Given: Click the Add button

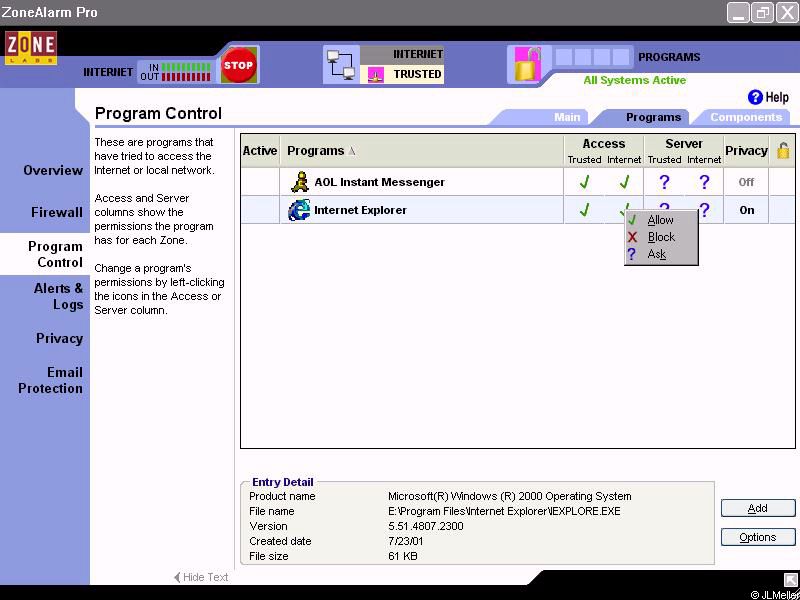Looking at the screenshot, I should pos(758,508).
